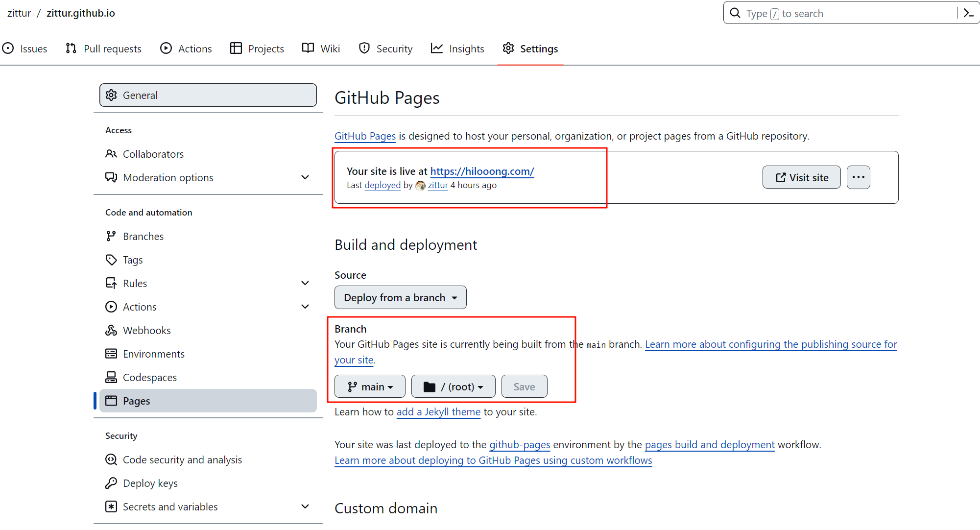980x530 pixels.
Task: Click the Deploy keys key icon
Action: pyautogui.click(x=111, y=483)
